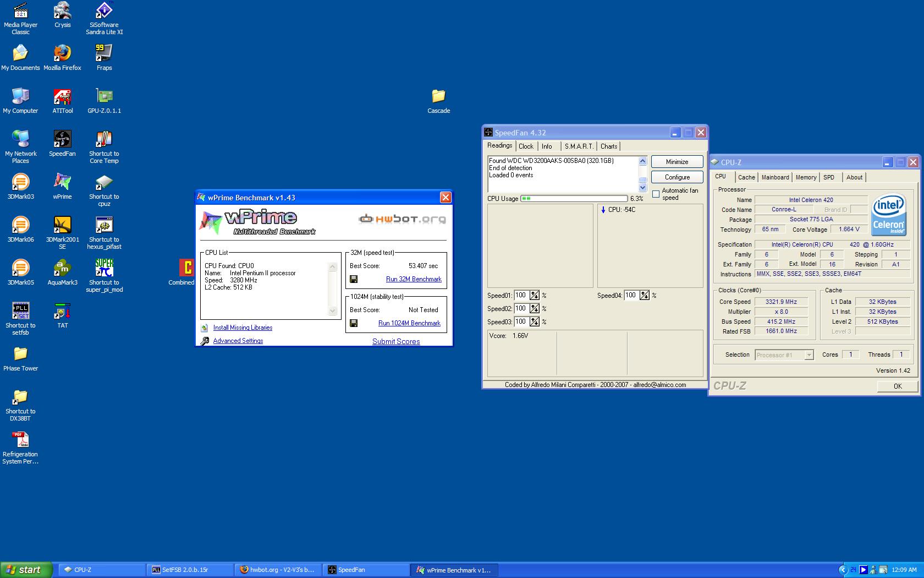Viewport: 924px width, 578px height.
Task: Switch to hwbot.org Firefox taskbar item
Action: [278, 570]
